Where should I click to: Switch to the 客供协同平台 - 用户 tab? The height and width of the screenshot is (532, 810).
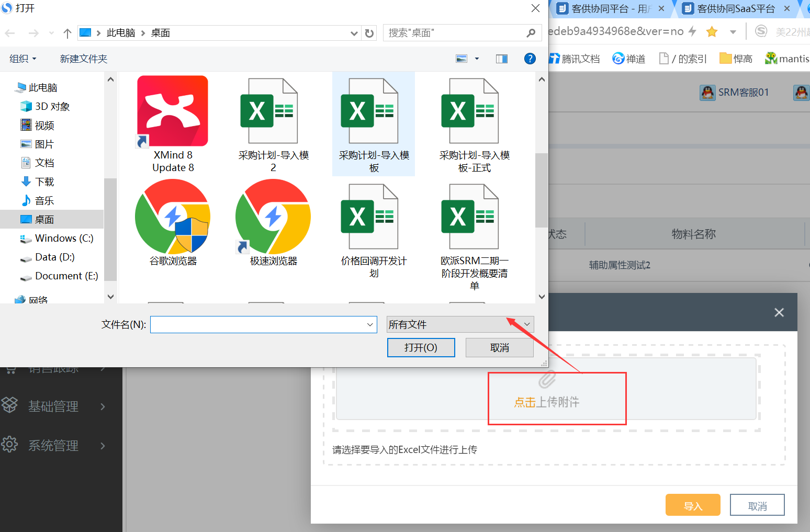(611, 9)
